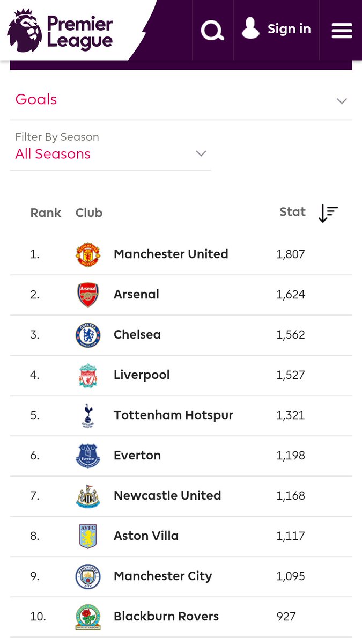Open the hamburger menu icon
The image size is (362, 644).
342,31
